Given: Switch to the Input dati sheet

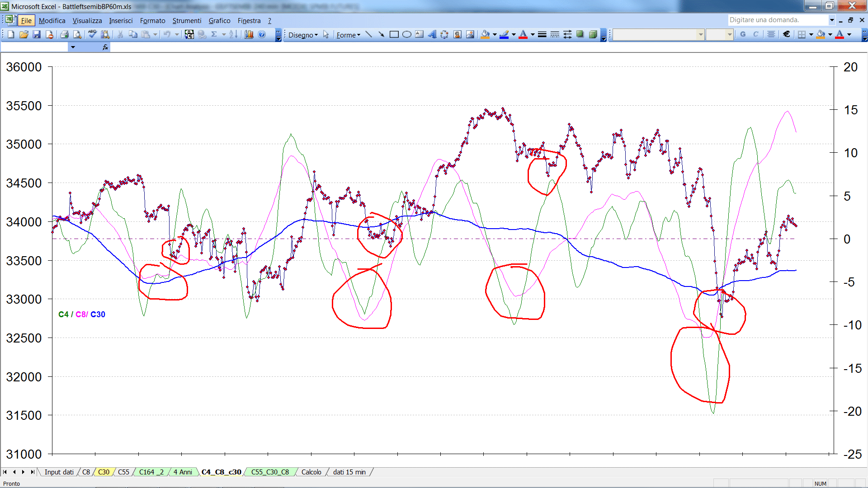Looking at the screenshot, I should pyautogui.click(x=59, y=472).
